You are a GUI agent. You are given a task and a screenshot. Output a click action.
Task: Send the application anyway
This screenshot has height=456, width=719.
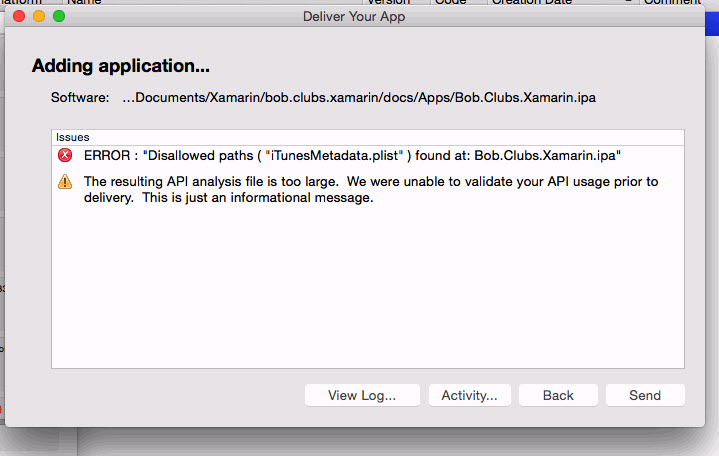point(645,395)
